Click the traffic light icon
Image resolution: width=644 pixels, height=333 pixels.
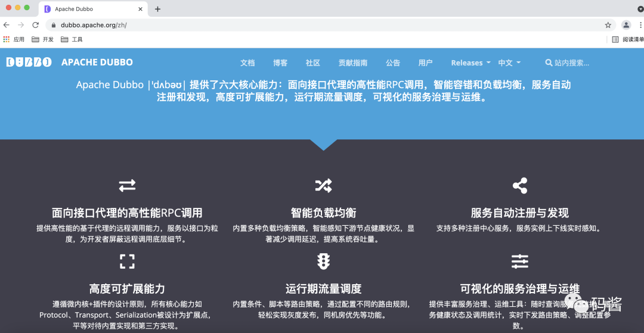324,262
